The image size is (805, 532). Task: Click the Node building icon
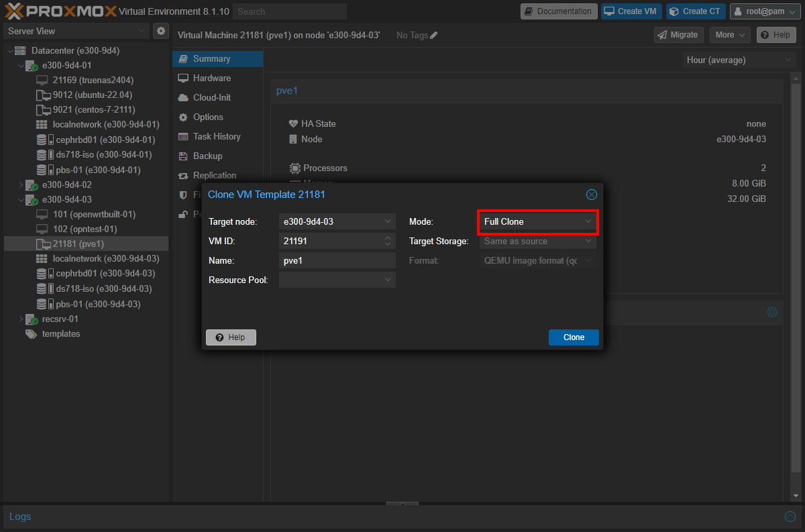293,139
